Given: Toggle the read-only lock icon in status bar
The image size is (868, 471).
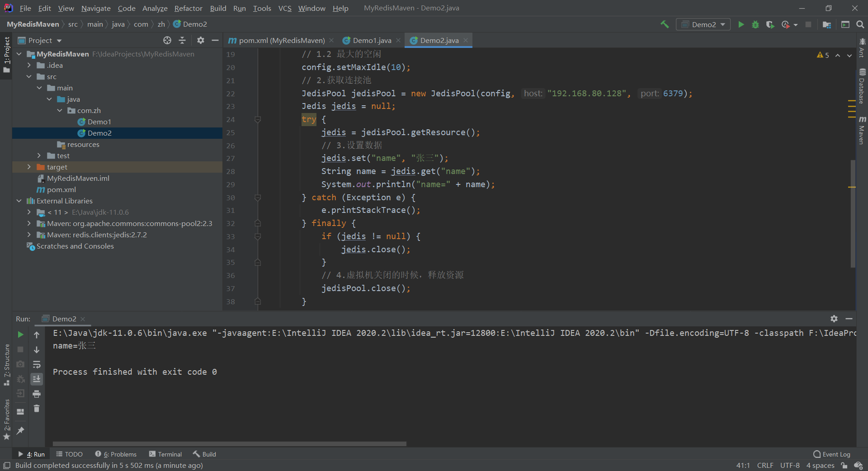Looking at the screenshot, I should [x=844, y=466].
